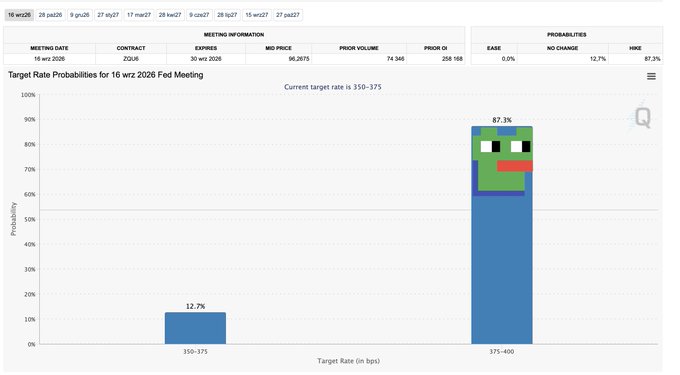Click the Target Rate (in bps) axis title
Viewport: 680px width, 375px height.
(348, 361)
